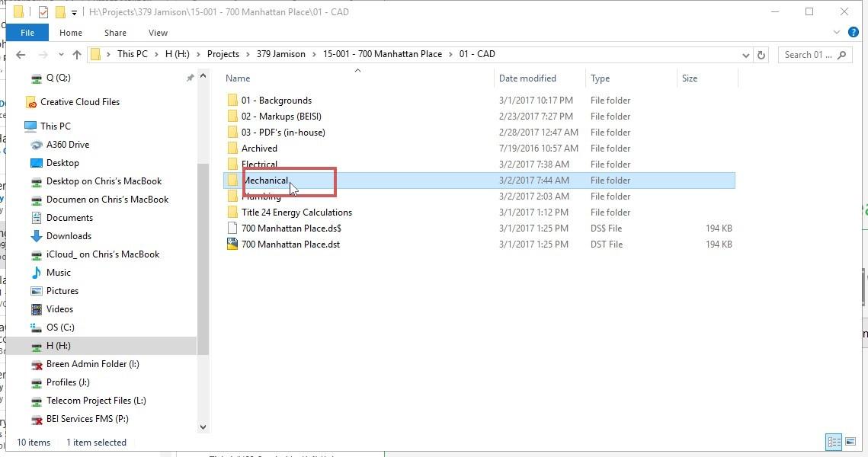
Task: Sort by Date modified column
Action: [527, 78]
